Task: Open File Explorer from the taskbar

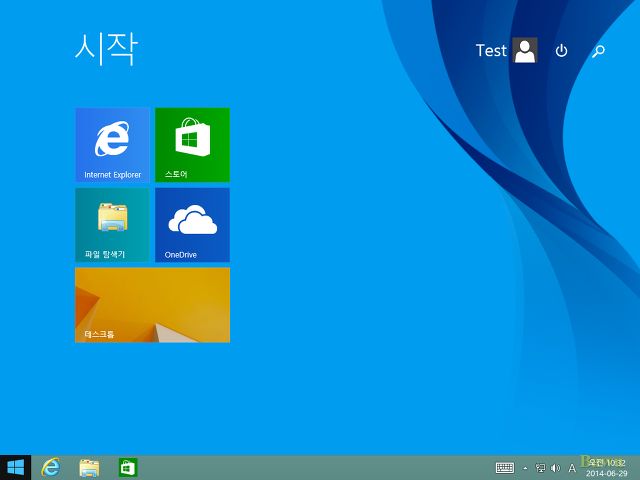Action: [x=89, y=468]
